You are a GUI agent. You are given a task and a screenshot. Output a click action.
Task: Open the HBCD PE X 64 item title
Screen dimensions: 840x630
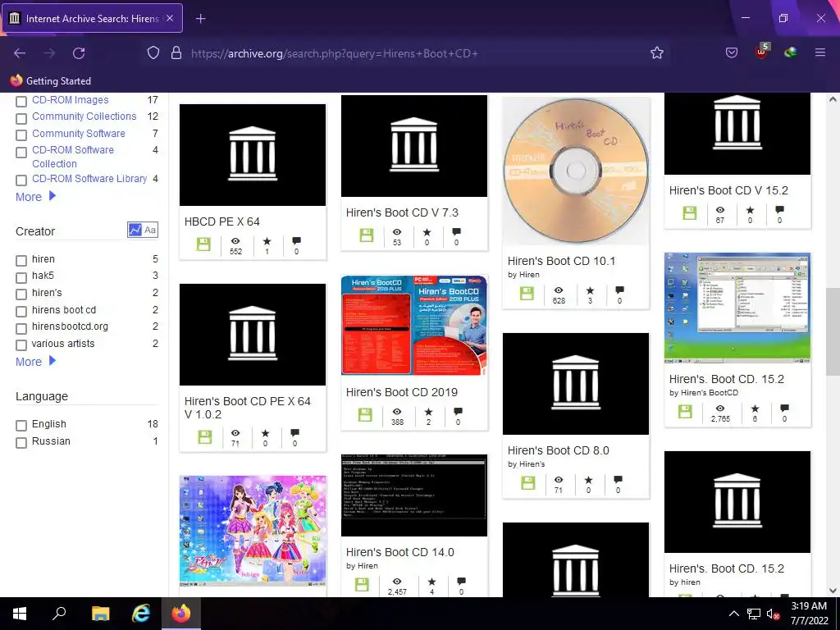[x=221, y=221]
